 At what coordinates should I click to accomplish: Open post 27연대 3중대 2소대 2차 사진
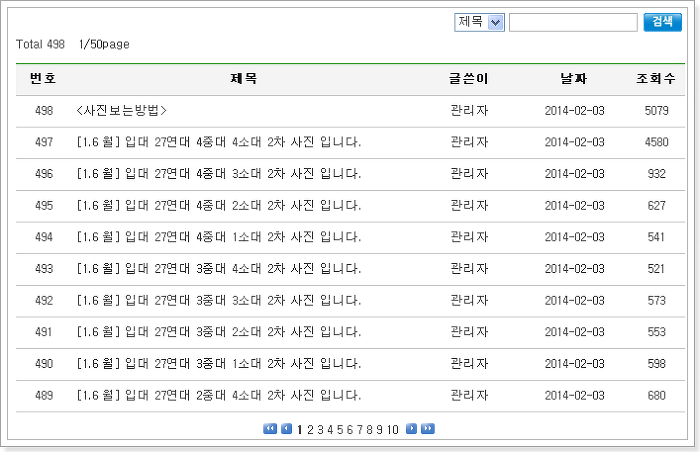click(x=219, y=332)
